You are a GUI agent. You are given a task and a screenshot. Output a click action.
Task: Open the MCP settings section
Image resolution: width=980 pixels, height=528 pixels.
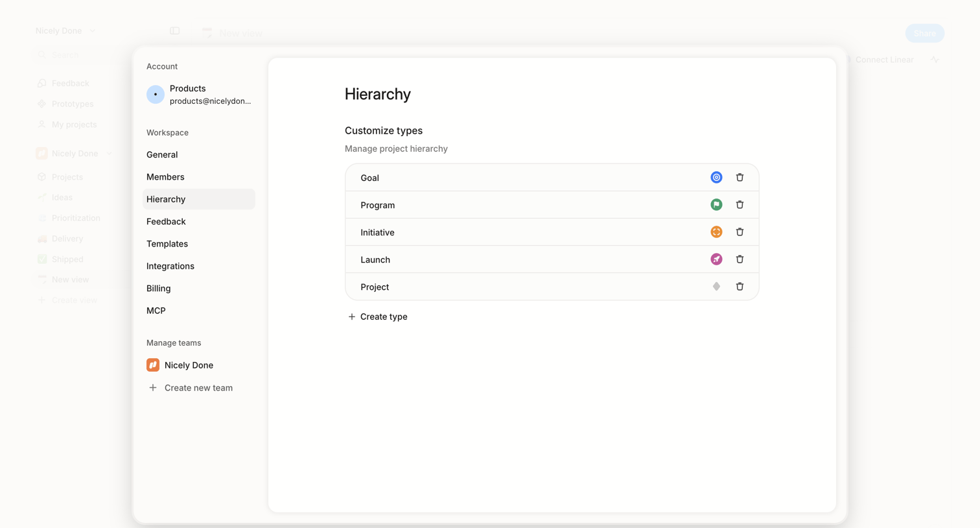pyautogui.click(x=199, y=311)
